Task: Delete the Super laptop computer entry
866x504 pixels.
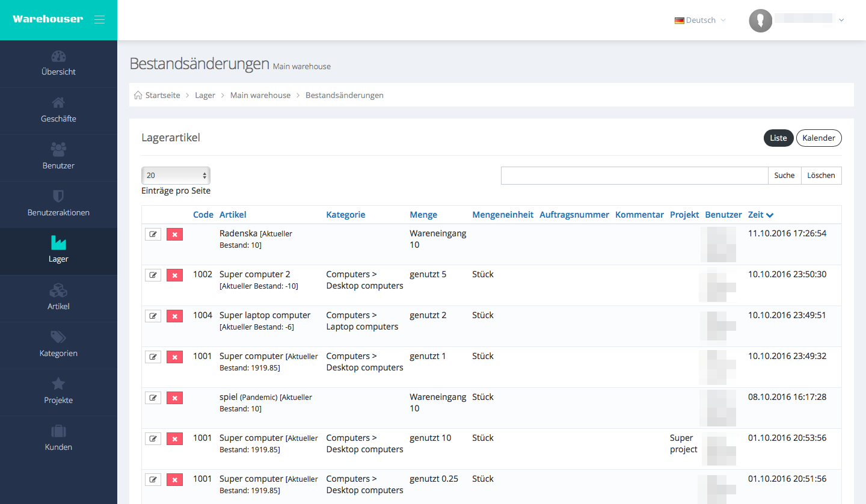Action: [x=174, y=316]
